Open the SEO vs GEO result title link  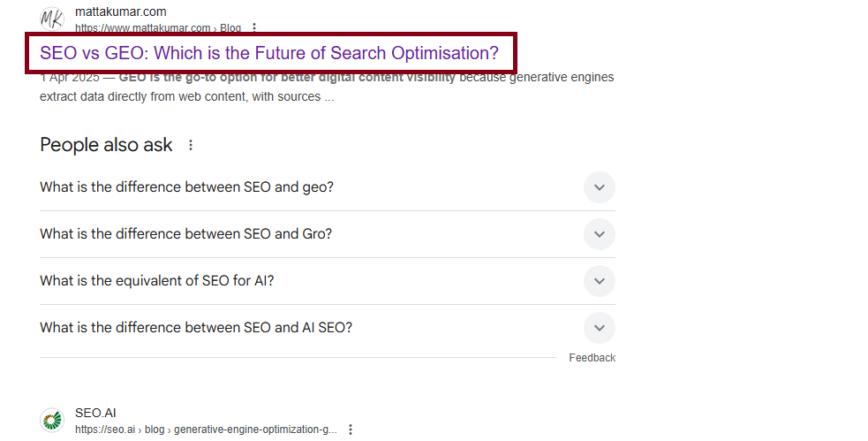[x=269, y=53]
